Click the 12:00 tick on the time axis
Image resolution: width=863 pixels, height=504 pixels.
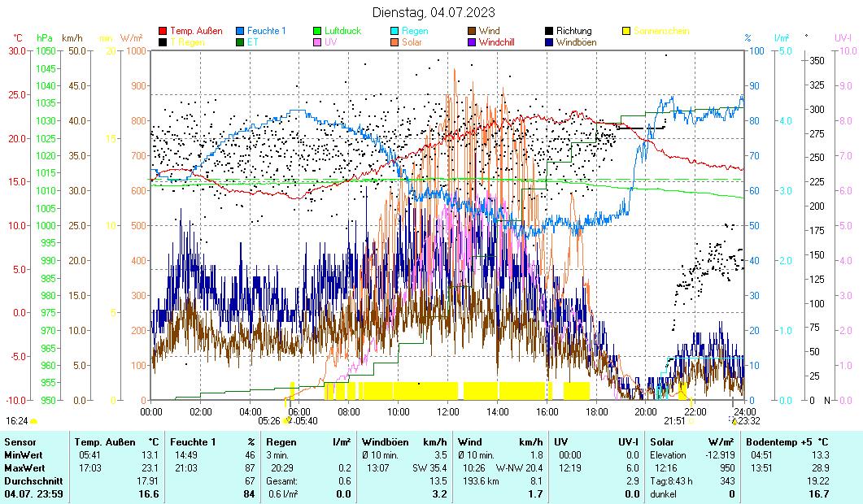(447, 411)
